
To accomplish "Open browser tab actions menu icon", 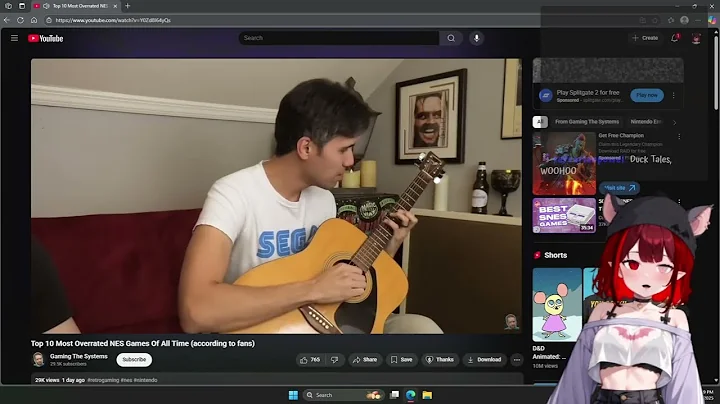I will point(22,6).
